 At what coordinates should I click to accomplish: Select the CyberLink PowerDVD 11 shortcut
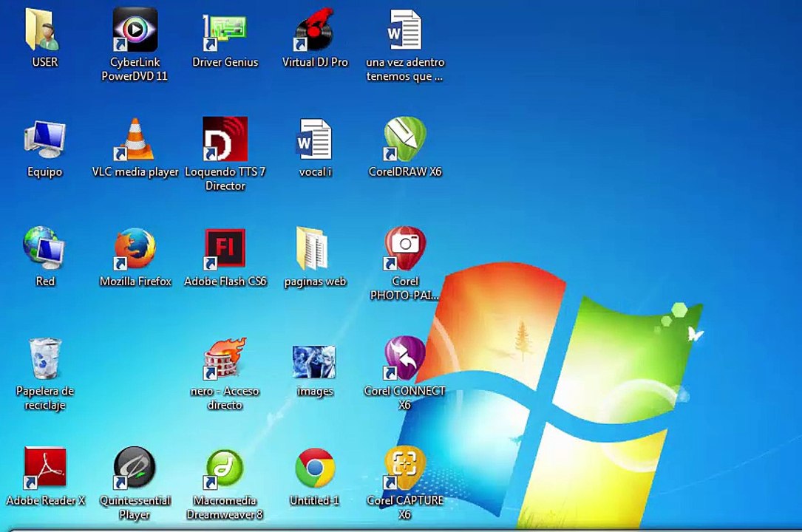click(x=135, y=31)
